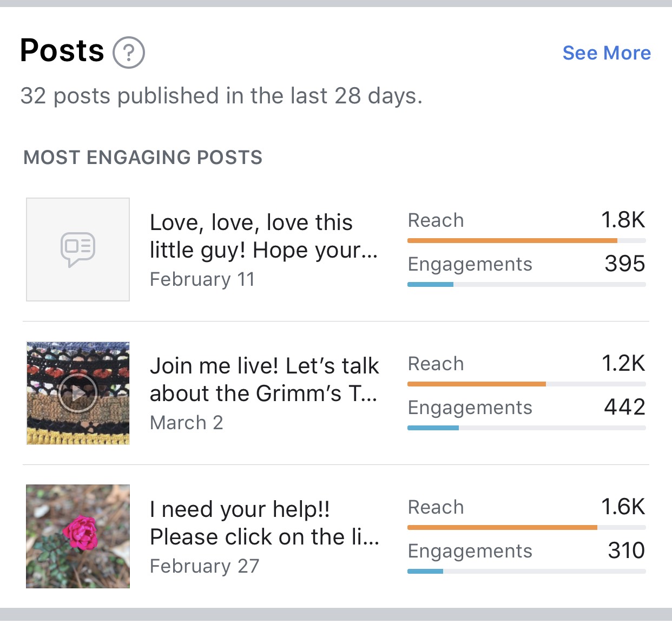
Task: Open the 'Love, love, love this' post
Action: click(263, 237)
